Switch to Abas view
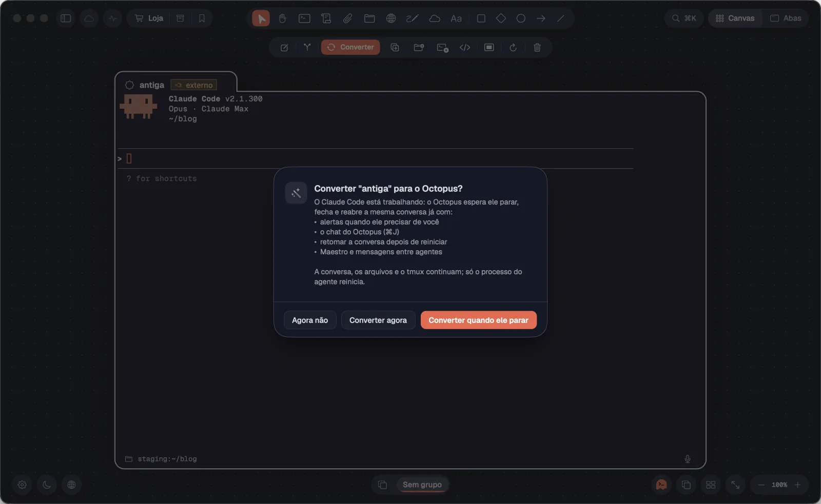Image resolution: width=821 pixels, height=504 pixels. click(786, 18)
